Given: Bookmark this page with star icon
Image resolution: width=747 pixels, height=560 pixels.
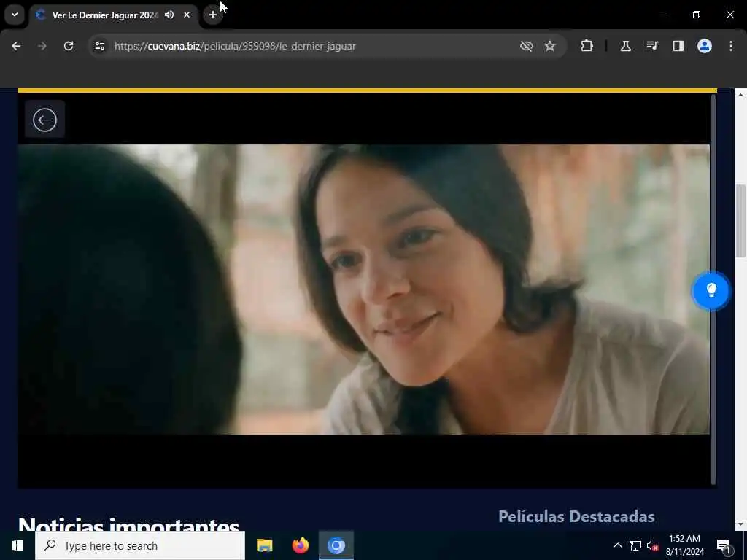Looking at the screenshot, I should (550, 46).
